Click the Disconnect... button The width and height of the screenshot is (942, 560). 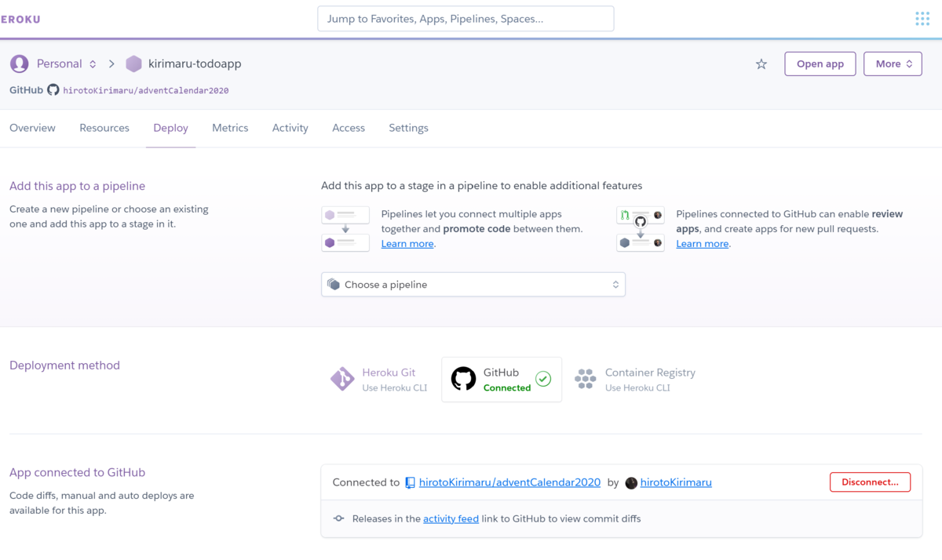click(870, 482)
